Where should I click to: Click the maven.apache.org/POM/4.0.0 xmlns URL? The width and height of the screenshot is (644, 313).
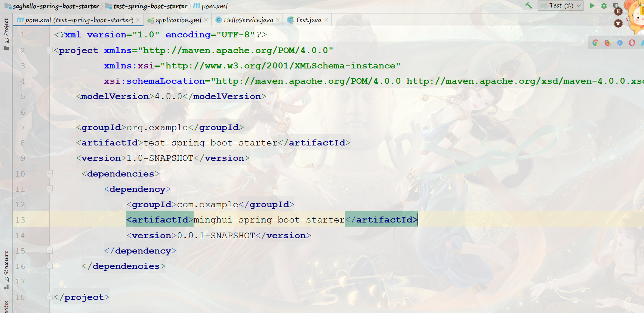(x=235, y=50)
